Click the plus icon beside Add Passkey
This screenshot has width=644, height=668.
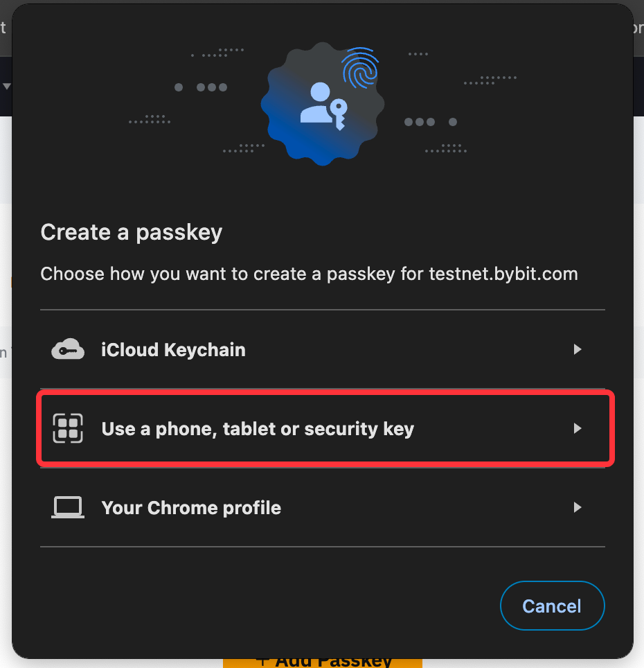point(262,660)
